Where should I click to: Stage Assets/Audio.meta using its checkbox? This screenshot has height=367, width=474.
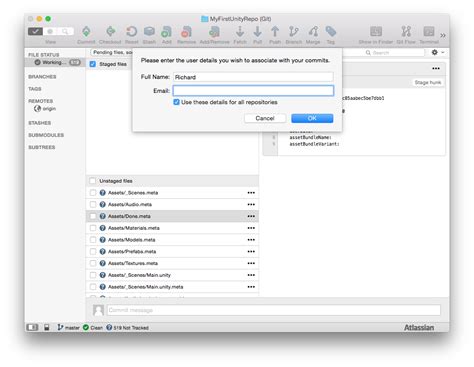pos(93,204)
